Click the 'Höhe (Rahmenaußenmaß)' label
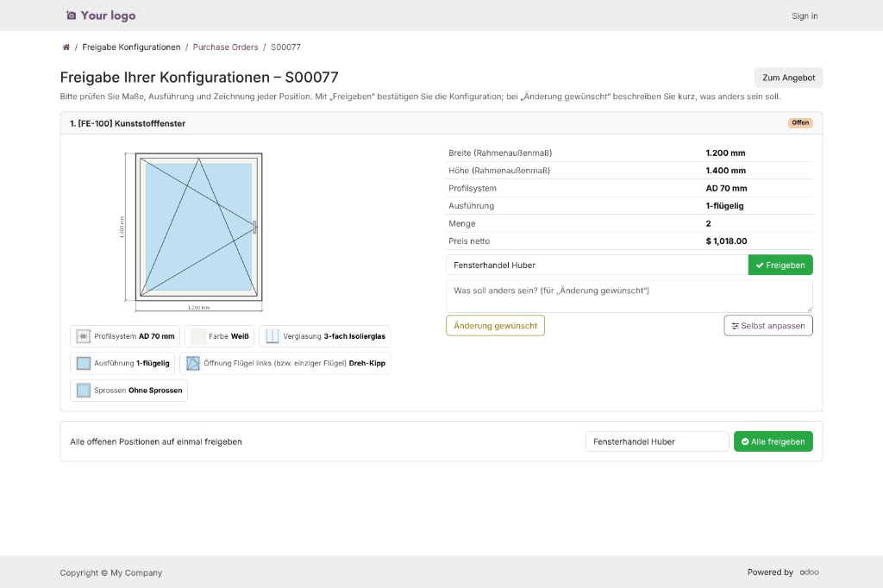 pyautogui.click(x=499, y=171)
